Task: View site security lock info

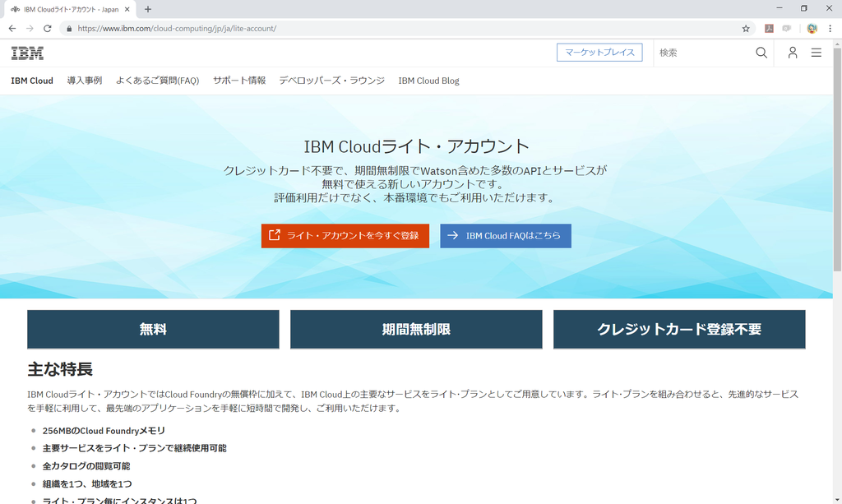Action: pos(69,29)
